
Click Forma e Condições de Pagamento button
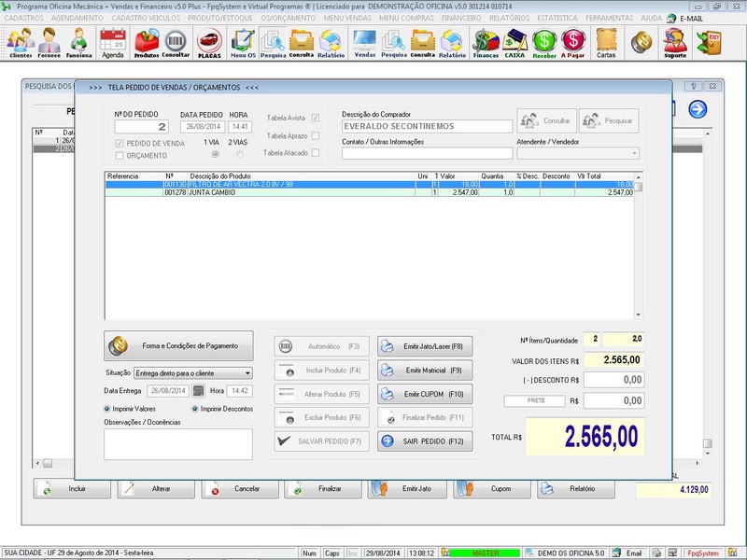(178, 346)
